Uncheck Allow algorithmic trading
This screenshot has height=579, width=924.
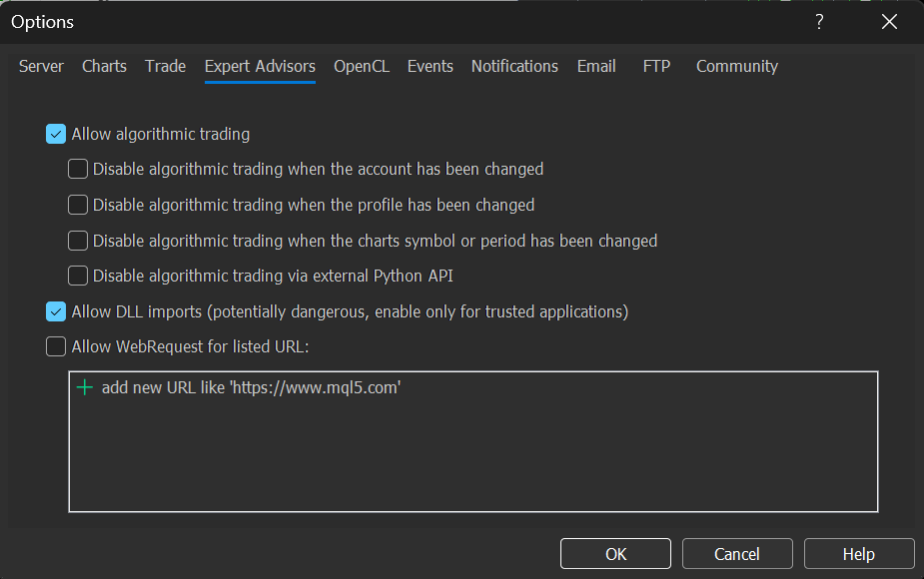56,134
